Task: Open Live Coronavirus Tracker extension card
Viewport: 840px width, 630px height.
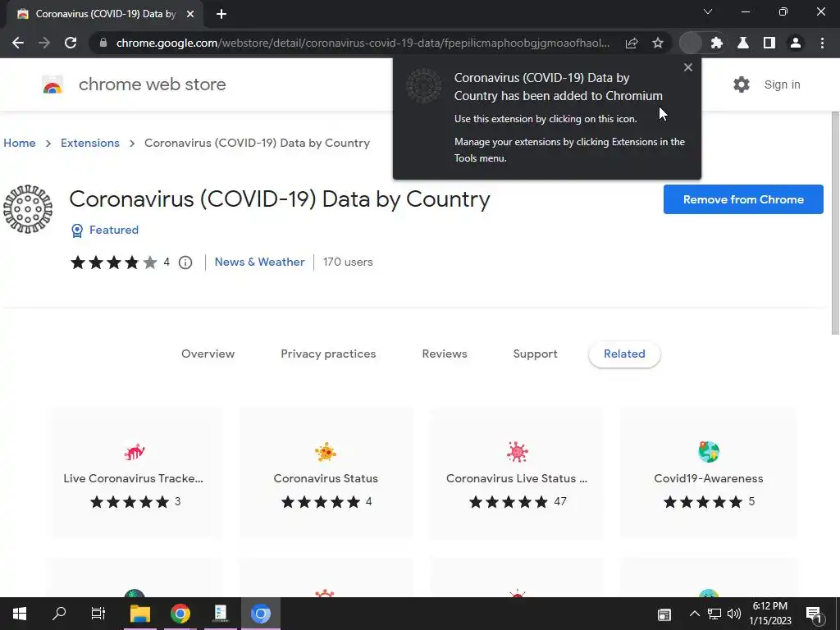Action: pyautogui.click(x=134, y=472)
